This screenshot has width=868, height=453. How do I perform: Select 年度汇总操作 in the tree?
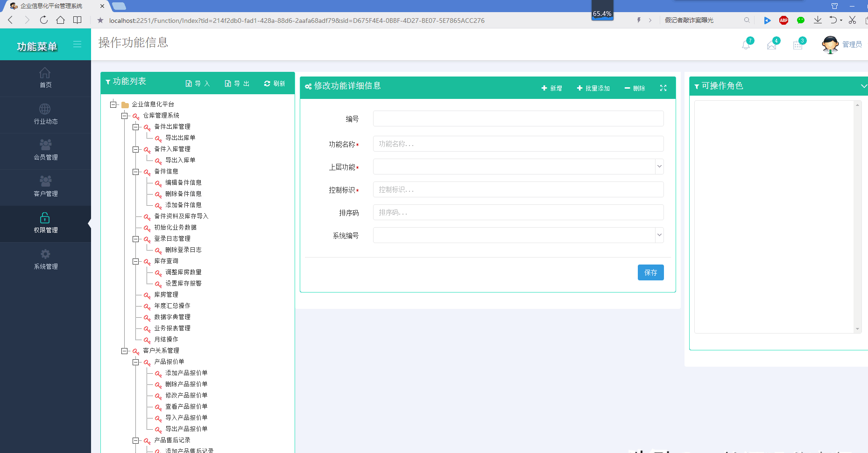click(172, 306)
